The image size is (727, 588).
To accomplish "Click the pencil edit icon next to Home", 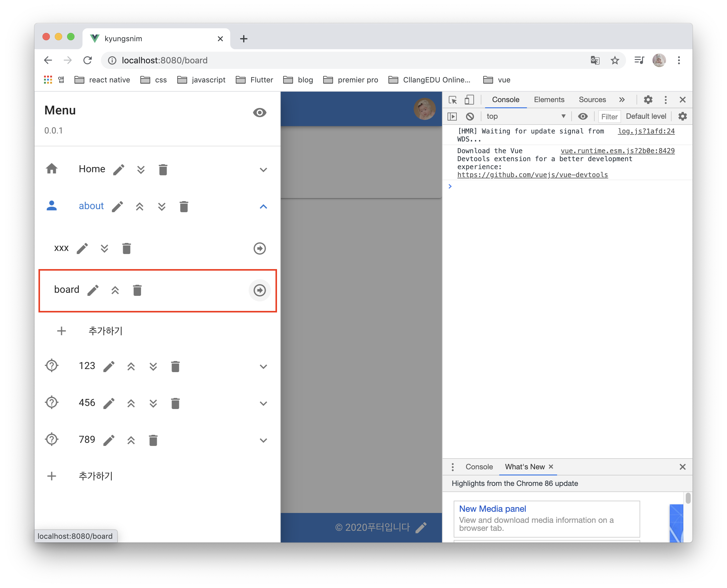I will (118, 170).
